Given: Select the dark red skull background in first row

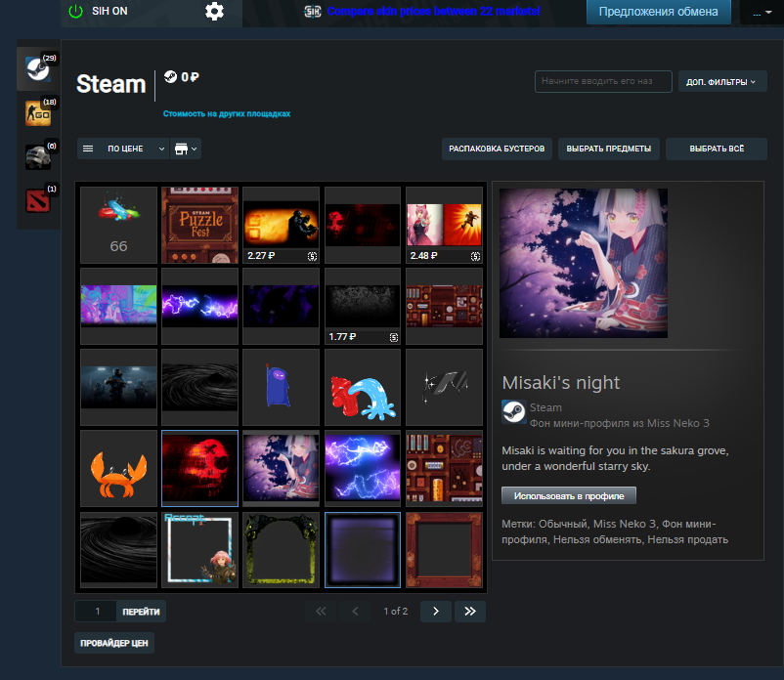Looking at the screenshot, I should pos(363,225).
